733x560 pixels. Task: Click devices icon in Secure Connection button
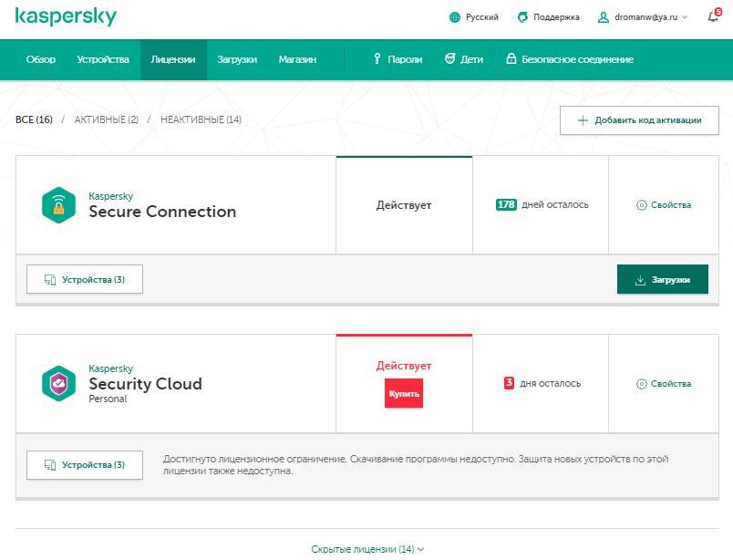pos(50,280)
